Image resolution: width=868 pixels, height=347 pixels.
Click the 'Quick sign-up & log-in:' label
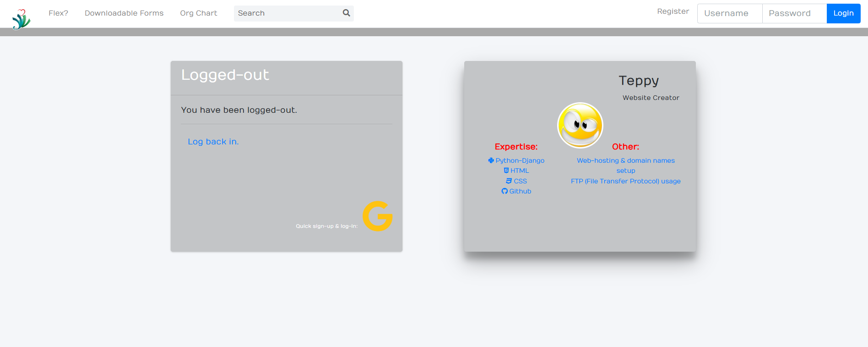pyautogui.click(x=327, y=226)
